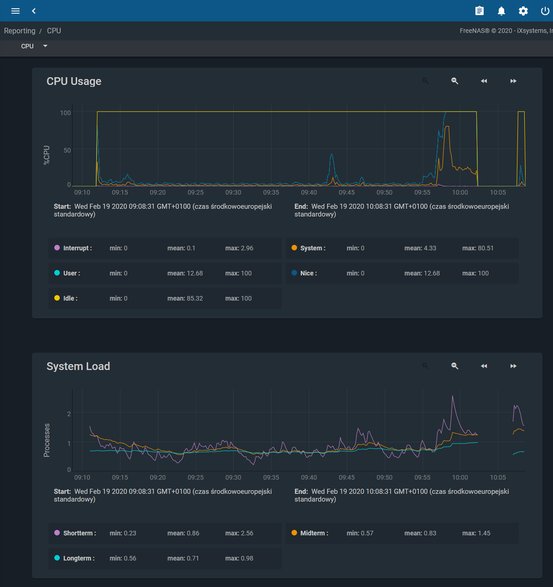Open the task manager clipboard icon

tap(479, 11)
